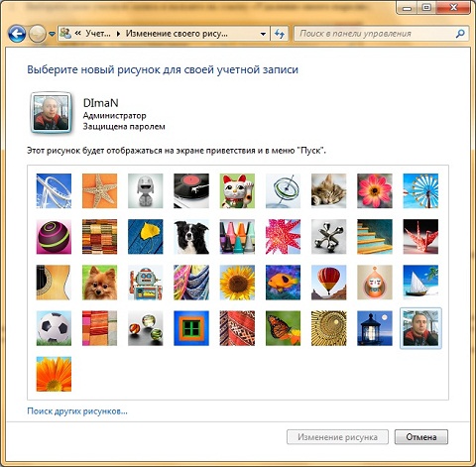This screenshot has height=467, width=476.
Task: Open the 'Поиск других рисунков...' link
Action: pyautogui.click(x=77, y=411)
